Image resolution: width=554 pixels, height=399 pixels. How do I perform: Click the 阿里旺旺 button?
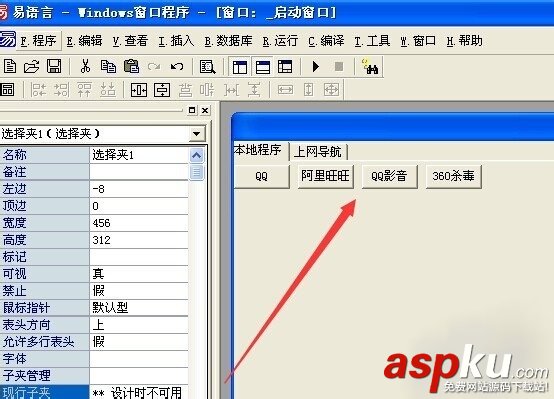325,176
